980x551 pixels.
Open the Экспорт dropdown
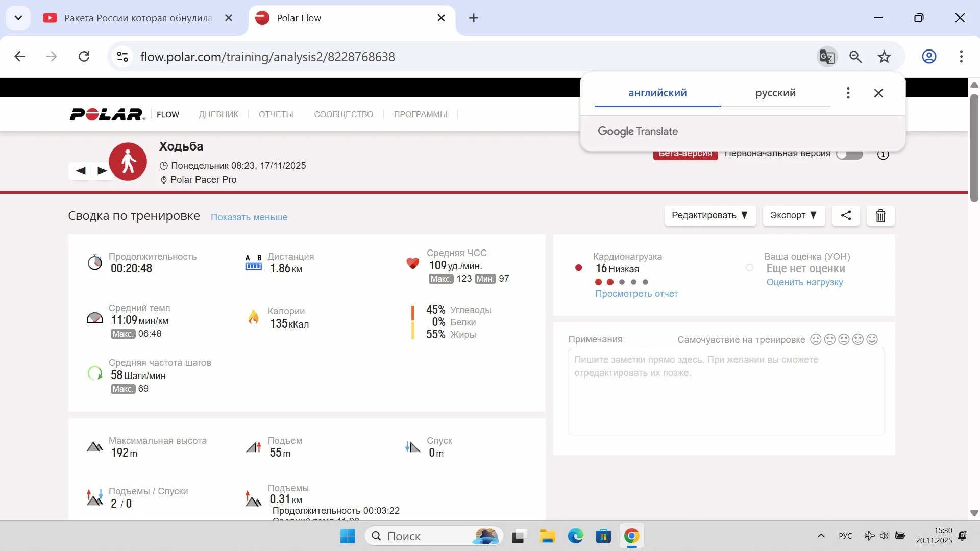click(793, 215)
